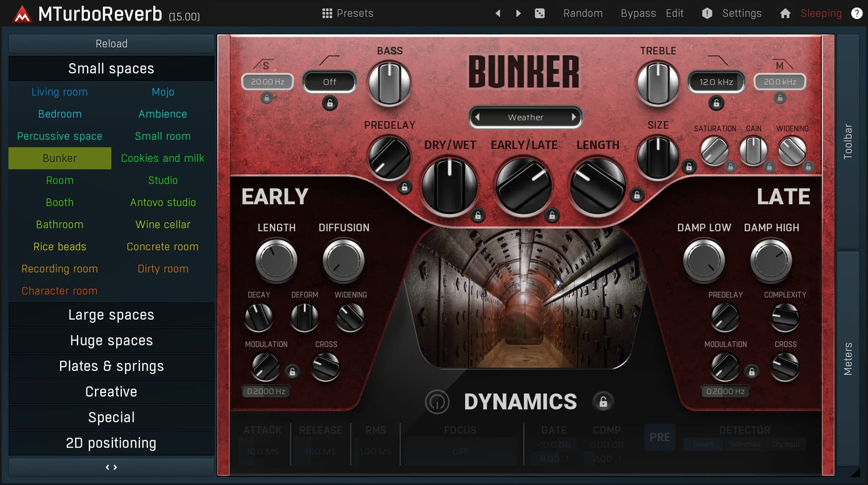Image resolution: width=868 pixels, height=485 pixels.
Task: Click the right arrow on the Weather selector
Action: coord(575,117)
